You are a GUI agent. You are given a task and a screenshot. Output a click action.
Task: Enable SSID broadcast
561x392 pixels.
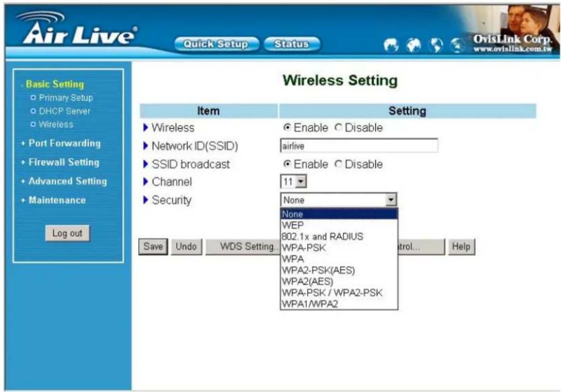coord(287,164)
